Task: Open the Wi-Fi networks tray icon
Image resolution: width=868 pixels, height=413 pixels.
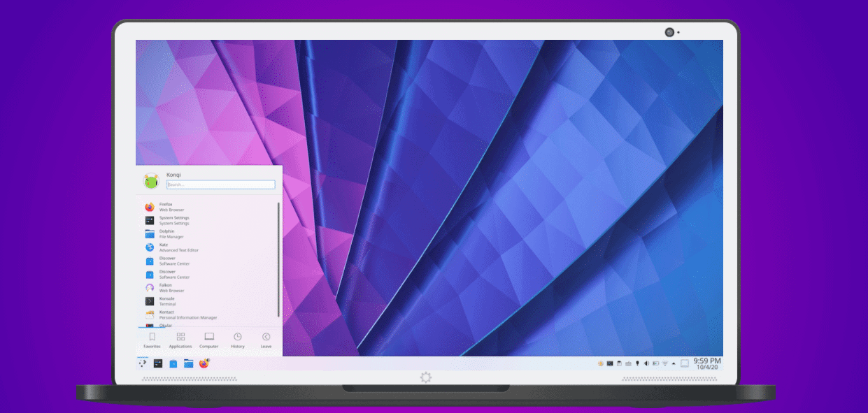Action: point(664,363)
